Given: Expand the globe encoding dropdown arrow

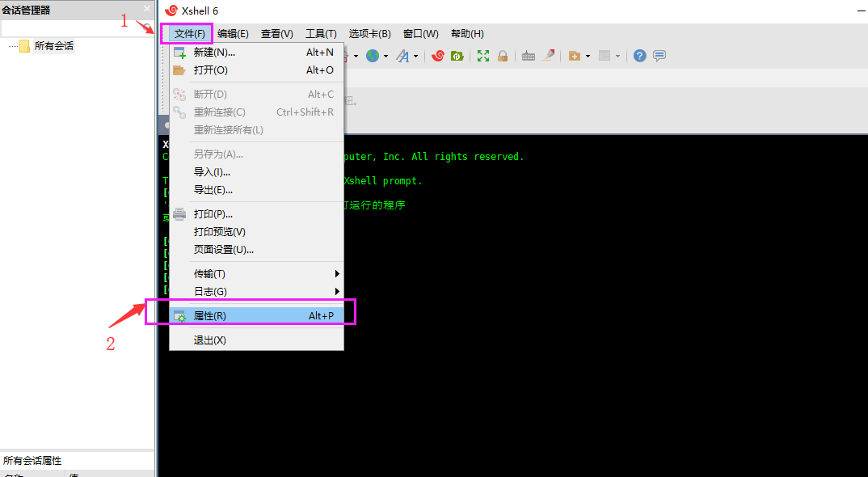Looking at the screenshot, I should (386, 56).
